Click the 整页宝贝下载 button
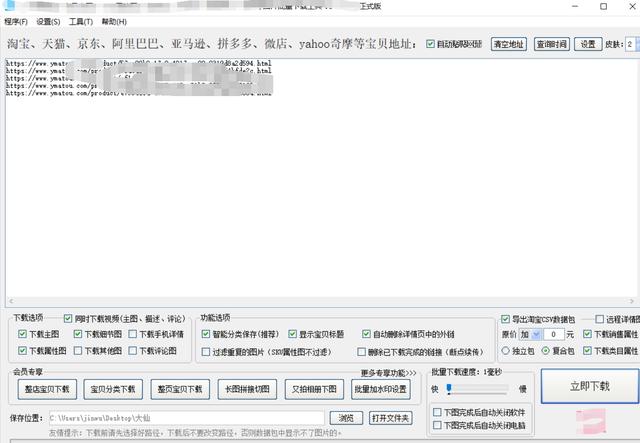The width and height of the screenshot is (640, 443). [180, 389]
